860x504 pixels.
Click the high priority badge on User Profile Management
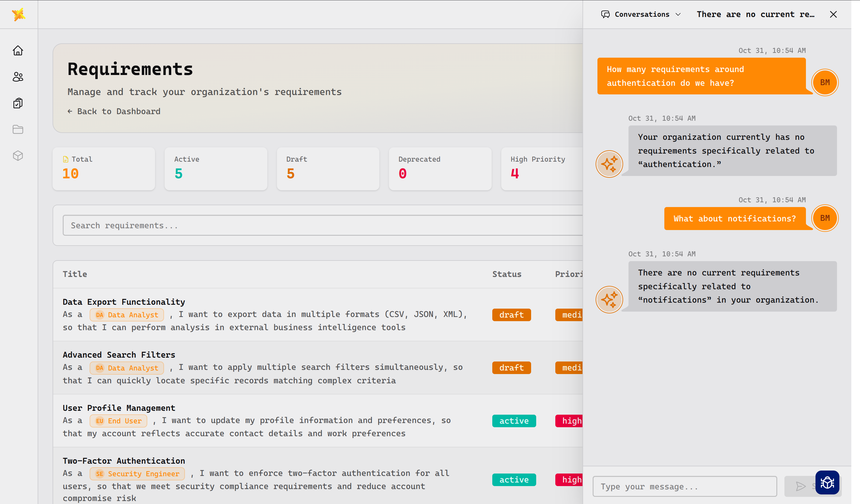click(571, 421)
